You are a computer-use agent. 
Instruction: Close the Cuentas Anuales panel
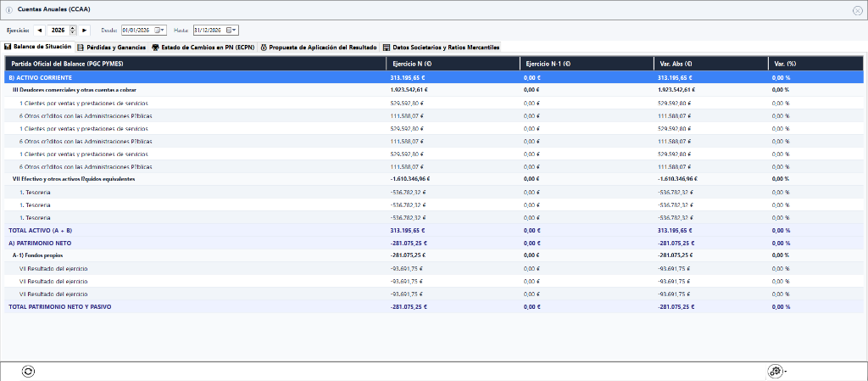click(858, 10)
